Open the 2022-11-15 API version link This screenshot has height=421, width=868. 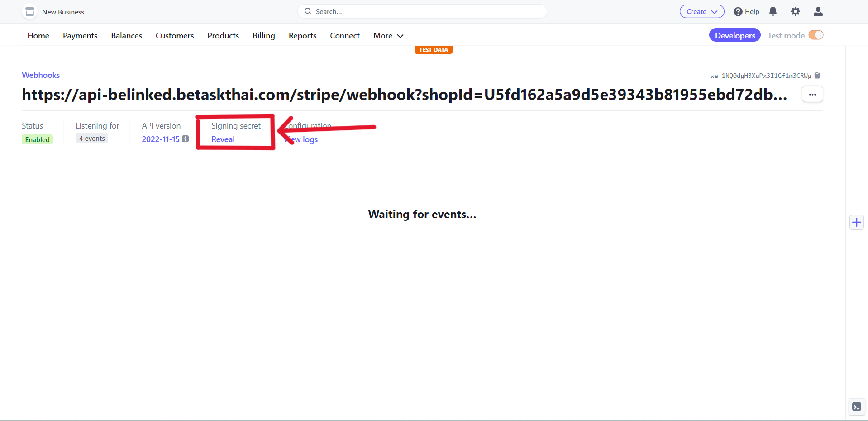tap(161, 139)
